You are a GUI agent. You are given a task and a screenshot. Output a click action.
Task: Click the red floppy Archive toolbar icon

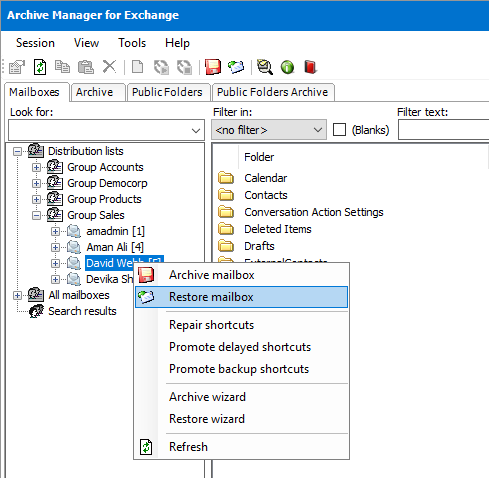pos(213,67)
